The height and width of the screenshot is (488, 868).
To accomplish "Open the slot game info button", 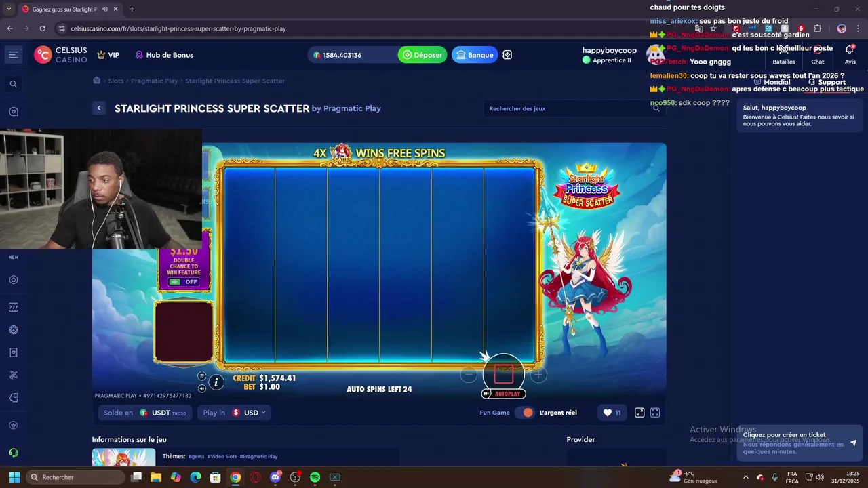I will pyautogui.click(x=216, y=382).
